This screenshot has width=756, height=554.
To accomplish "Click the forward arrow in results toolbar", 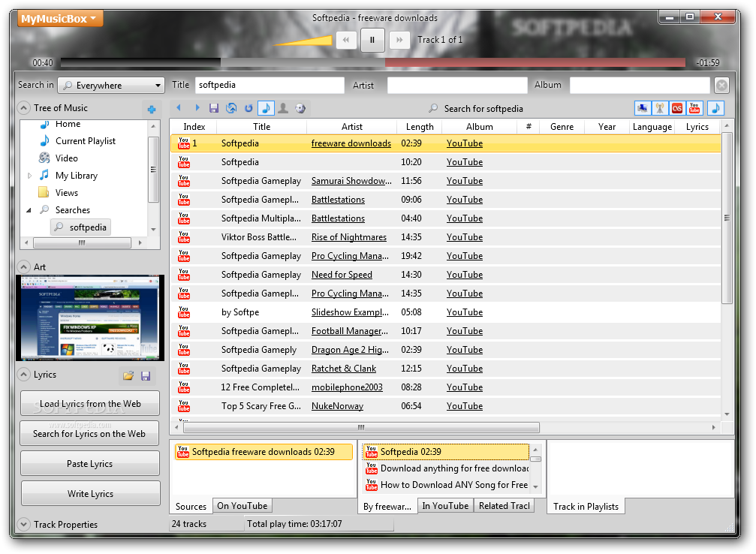I will pos(197,108).
